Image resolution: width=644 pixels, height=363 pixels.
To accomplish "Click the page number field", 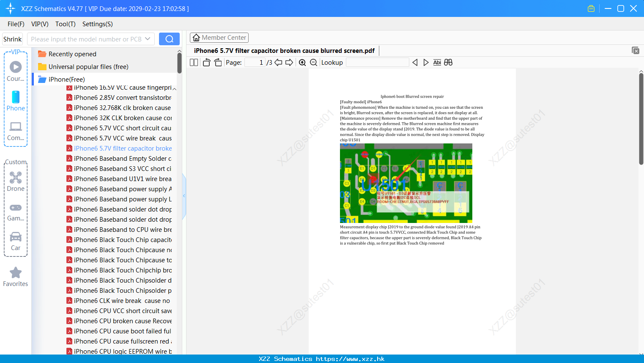I will point(255,63).
